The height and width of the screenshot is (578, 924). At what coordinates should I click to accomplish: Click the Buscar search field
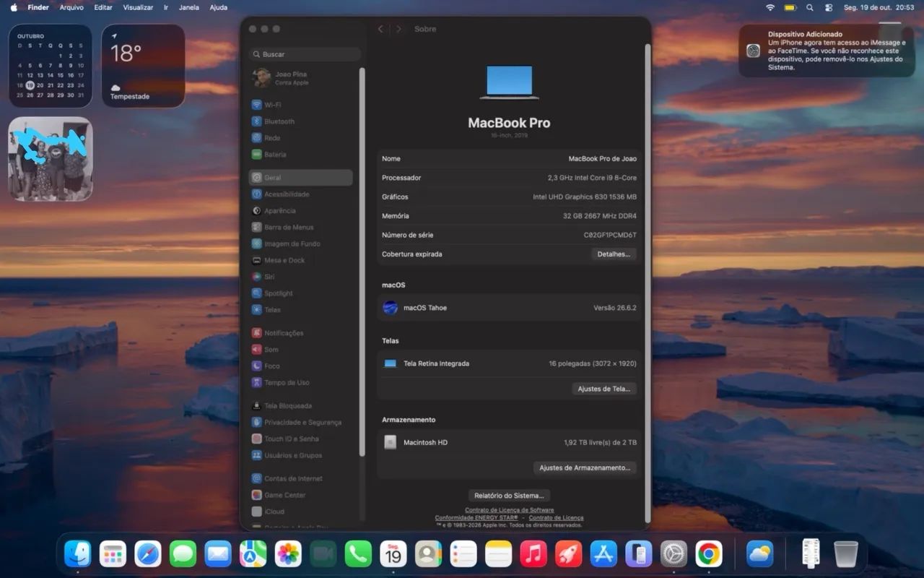click(305, 54)
